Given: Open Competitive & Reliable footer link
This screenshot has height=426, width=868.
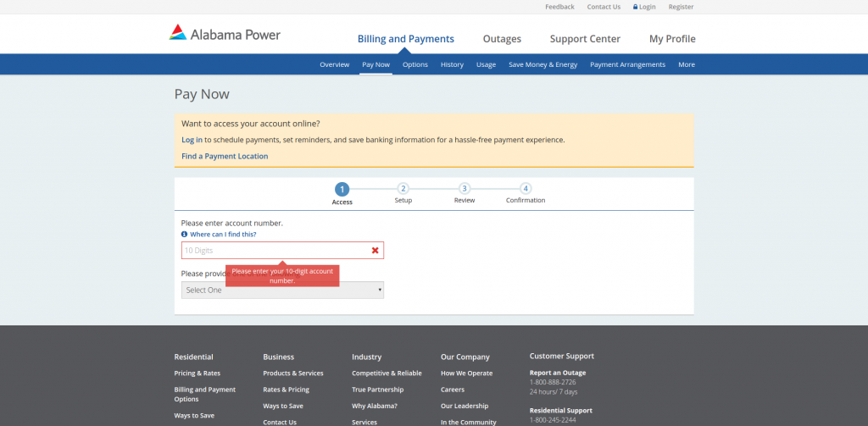Looking at the screenshot, I should click(387, 373).
